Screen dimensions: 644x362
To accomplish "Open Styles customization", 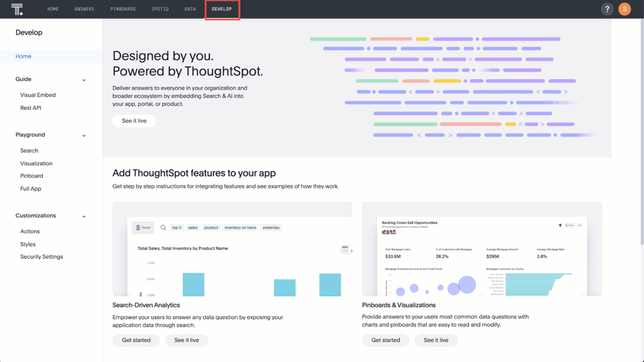I will [x=28, y=244].
